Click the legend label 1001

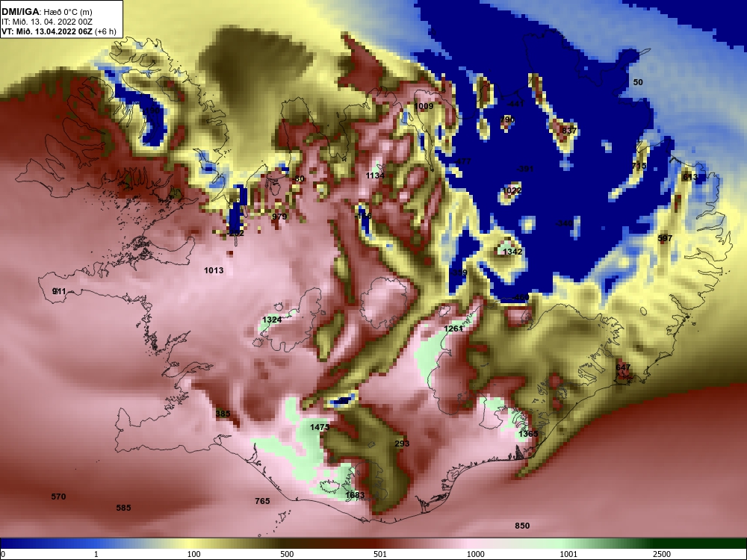tap(568, 554)
